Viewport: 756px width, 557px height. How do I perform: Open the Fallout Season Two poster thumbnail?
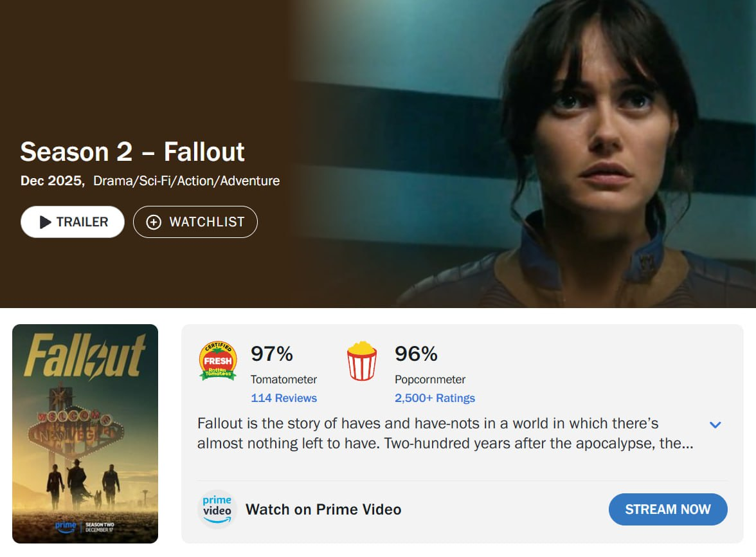tap(85, 434)
